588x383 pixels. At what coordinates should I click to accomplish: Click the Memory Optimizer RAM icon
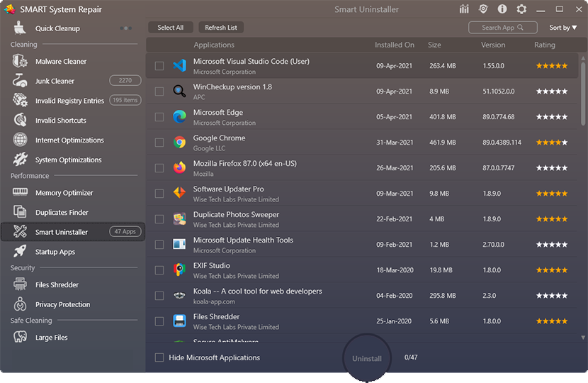pos(20,192)
